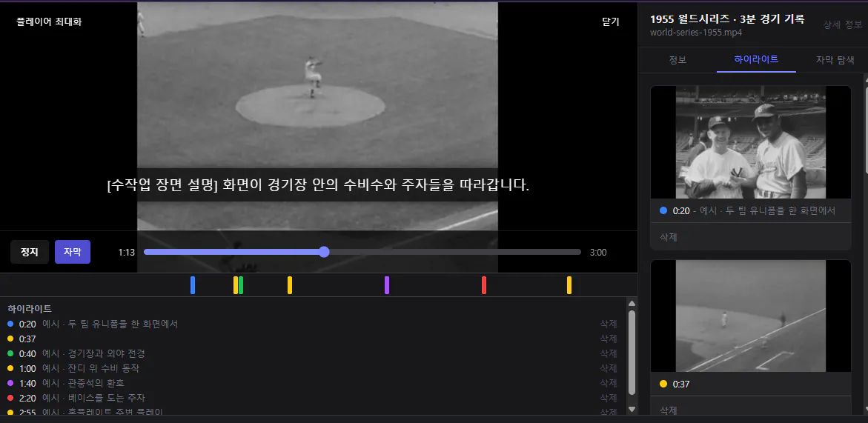
Task: Close the player with 닫기
Action: 611,22
